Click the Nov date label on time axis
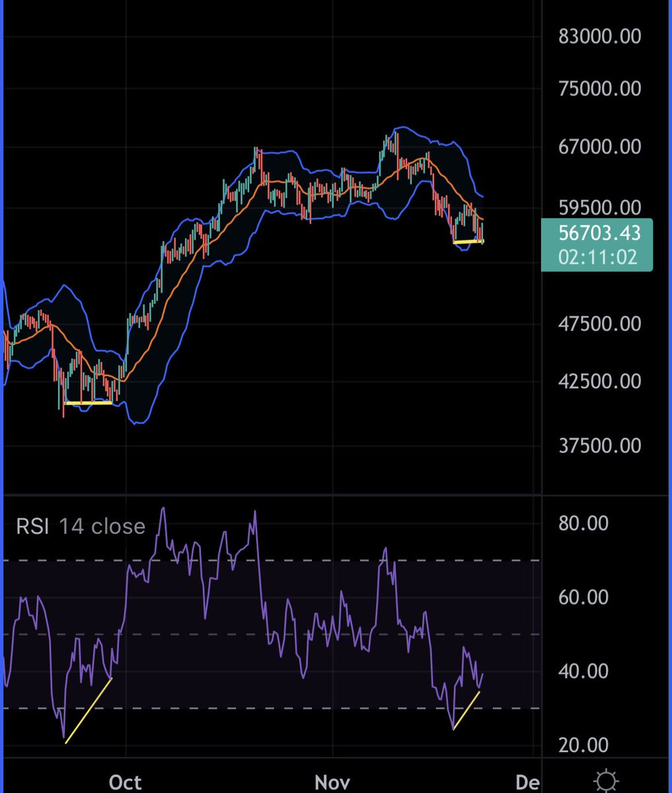The image size is (672, 793). point(332,782)
